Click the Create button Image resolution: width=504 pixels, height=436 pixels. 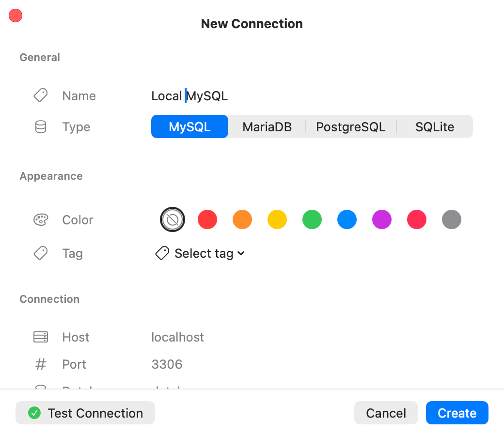tap(457, 413)
